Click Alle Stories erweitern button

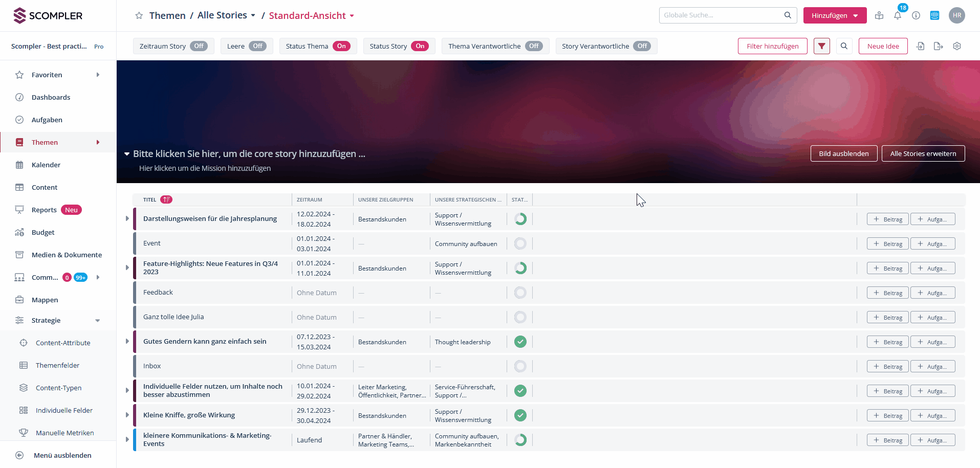923,153
